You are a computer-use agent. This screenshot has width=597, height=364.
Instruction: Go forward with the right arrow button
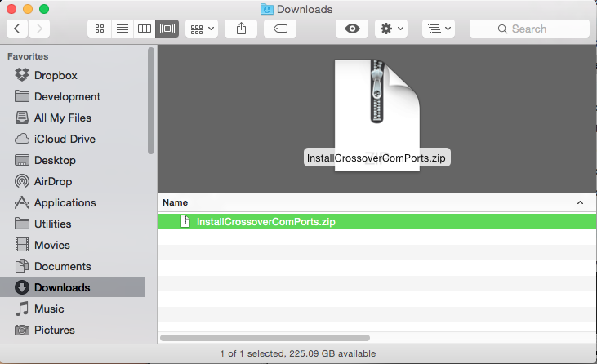[39, 29]
